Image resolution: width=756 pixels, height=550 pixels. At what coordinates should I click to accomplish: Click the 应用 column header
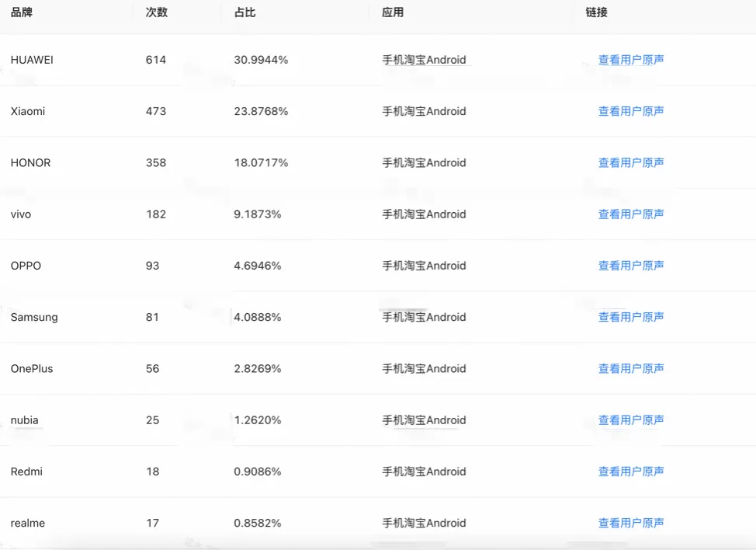coord(393,12)
